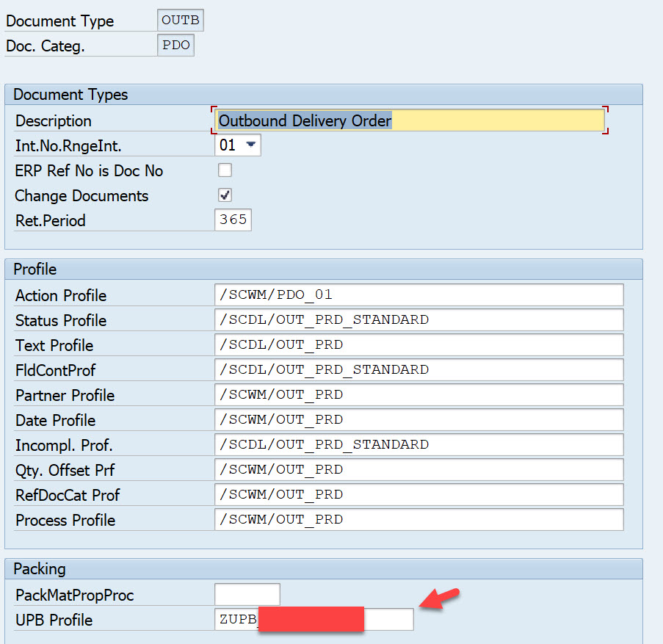This screenshot has width=663, height=644.
Task: Click the Qty. Offset Prf field
Action: (419, 470)
